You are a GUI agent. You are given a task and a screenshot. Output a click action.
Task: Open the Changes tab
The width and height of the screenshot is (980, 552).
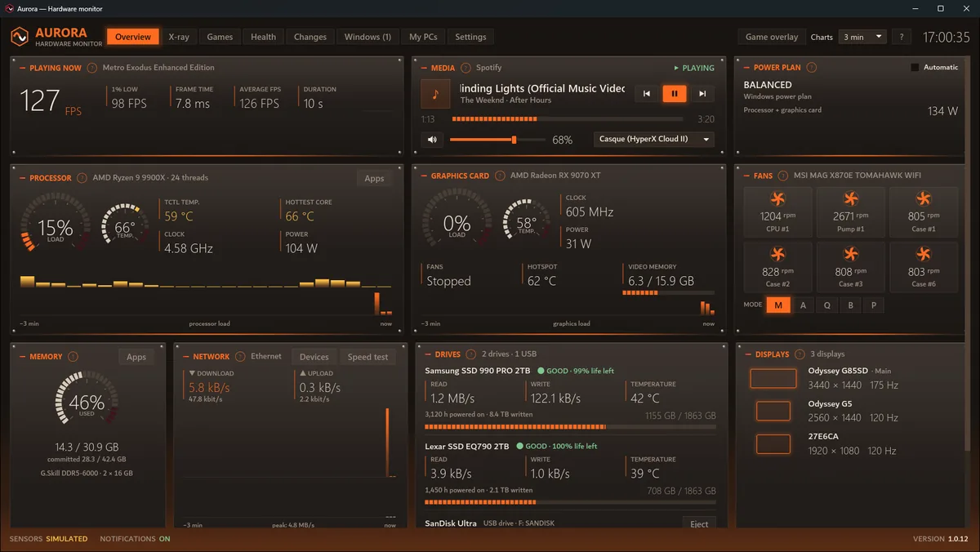[x=310, y=37]
